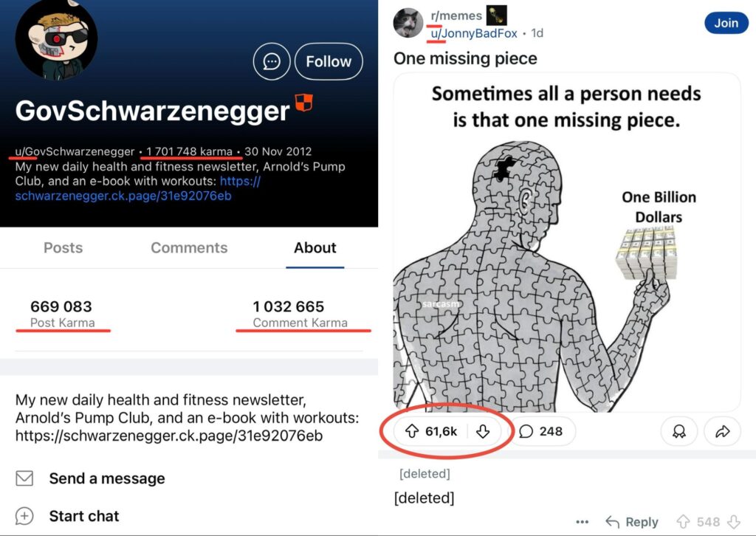
Task: Follow GovSchwarzenegger's profile
Action: (x=329, y=61)
